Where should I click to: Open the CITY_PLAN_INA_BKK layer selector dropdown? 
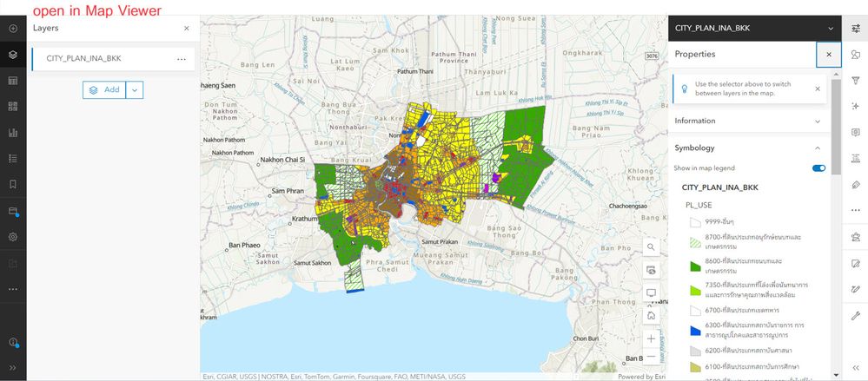pos(755,28)
